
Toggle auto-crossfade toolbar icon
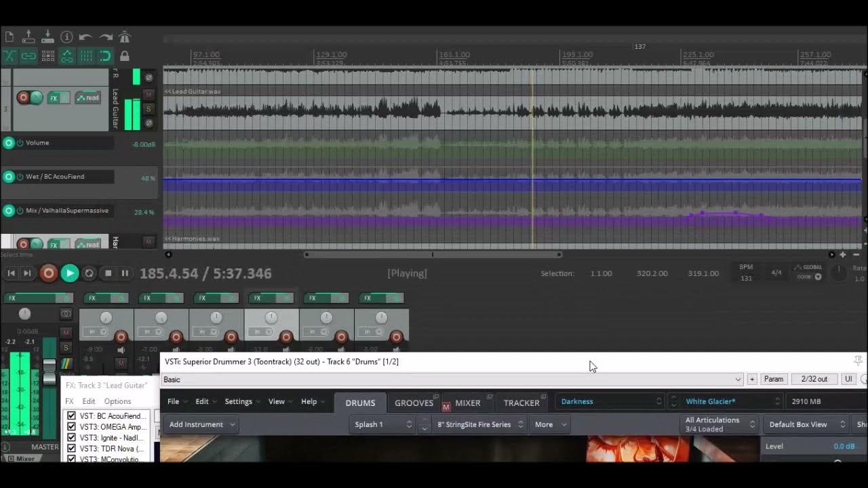(9, 56)
